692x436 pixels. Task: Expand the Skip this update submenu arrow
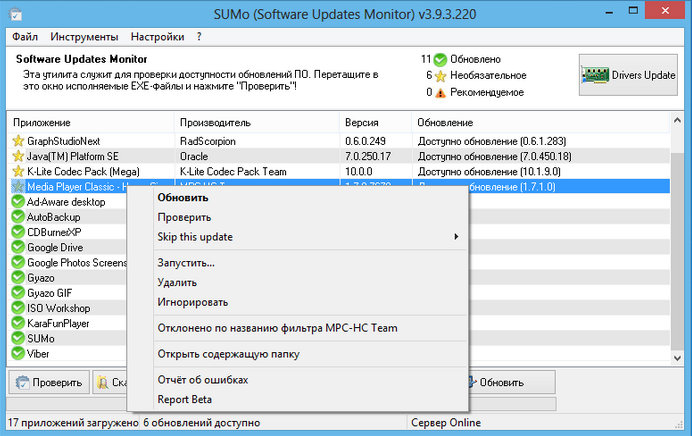(x=456, y=237)
